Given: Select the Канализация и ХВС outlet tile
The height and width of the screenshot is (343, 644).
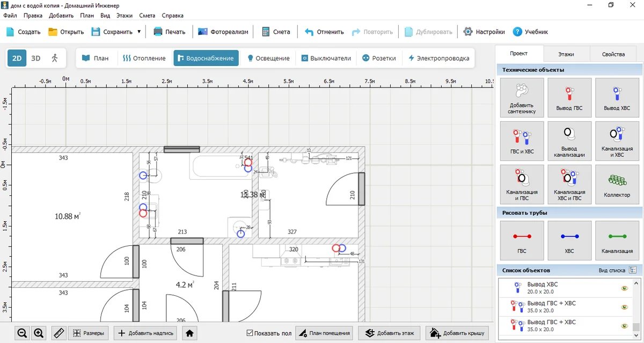Looking at the screenshot, I should (617, 141).
